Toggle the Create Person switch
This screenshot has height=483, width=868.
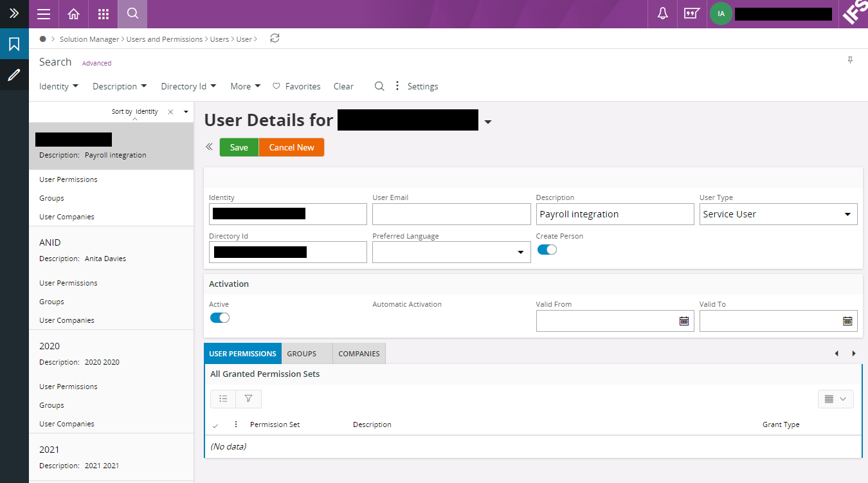pos(547,250)
